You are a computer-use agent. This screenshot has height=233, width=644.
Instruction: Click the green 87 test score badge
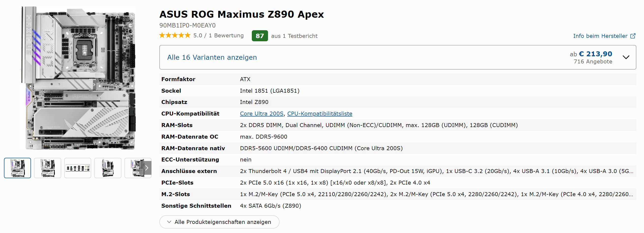click(259, 36)
